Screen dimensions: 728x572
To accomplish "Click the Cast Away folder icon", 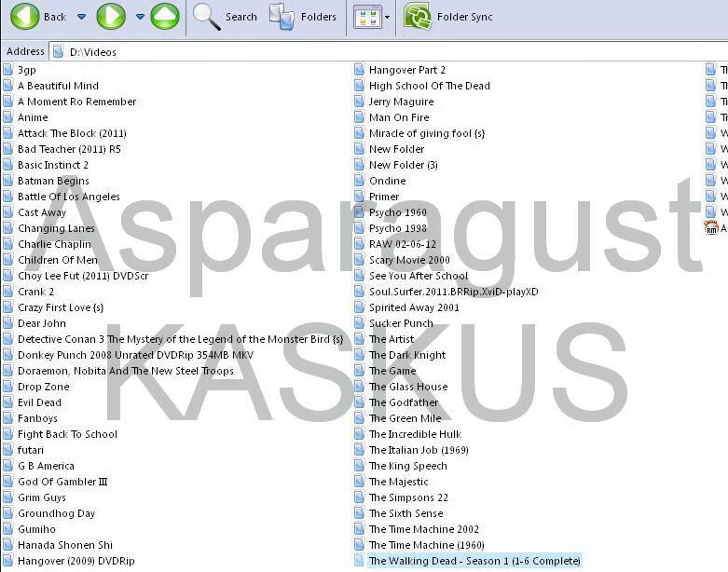I will tap(7, 212).
